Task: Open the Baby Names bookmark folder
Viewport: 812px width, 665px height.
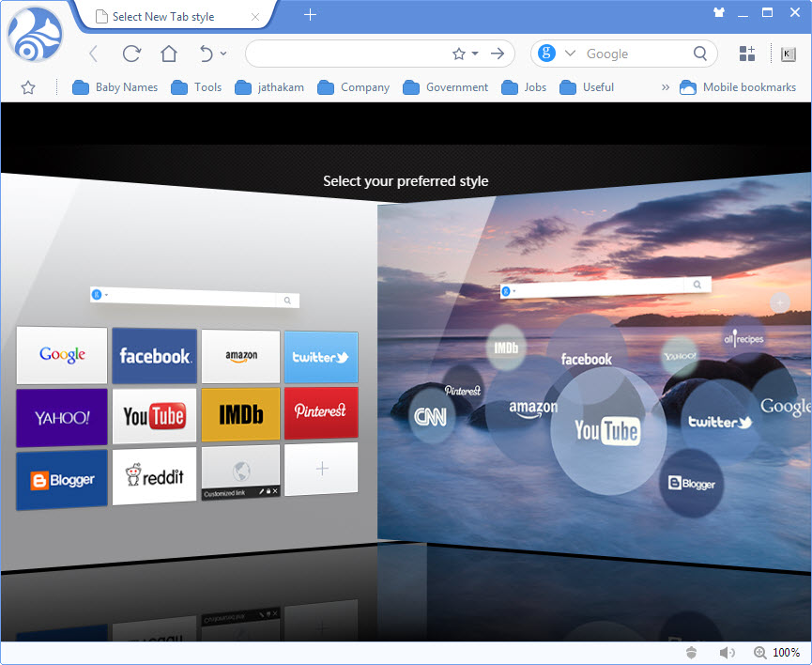Action: tap(115, 87)
